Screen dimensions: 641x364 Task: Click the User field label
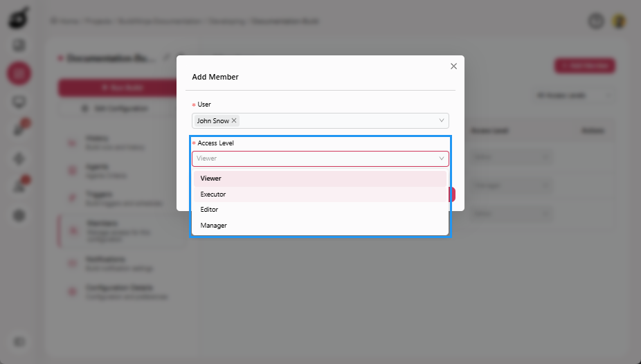tap(204, 104)
